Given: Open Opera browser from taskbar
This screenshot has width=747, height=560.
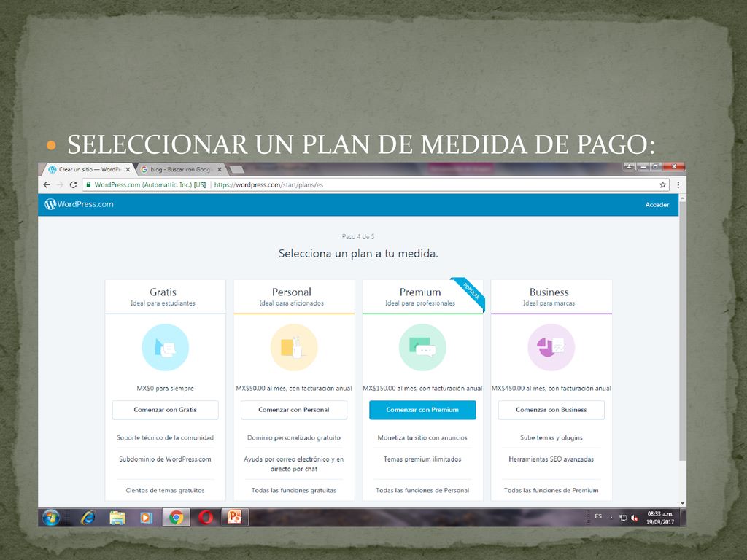Looking at the screenshot, I should pos(206,518).
